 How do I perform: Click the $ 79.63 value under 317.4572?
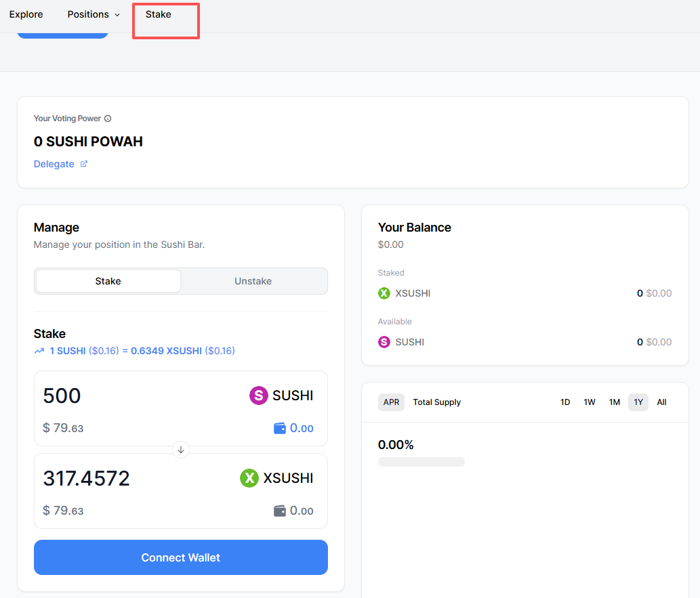pyautogui.click(x=63, y=511)
